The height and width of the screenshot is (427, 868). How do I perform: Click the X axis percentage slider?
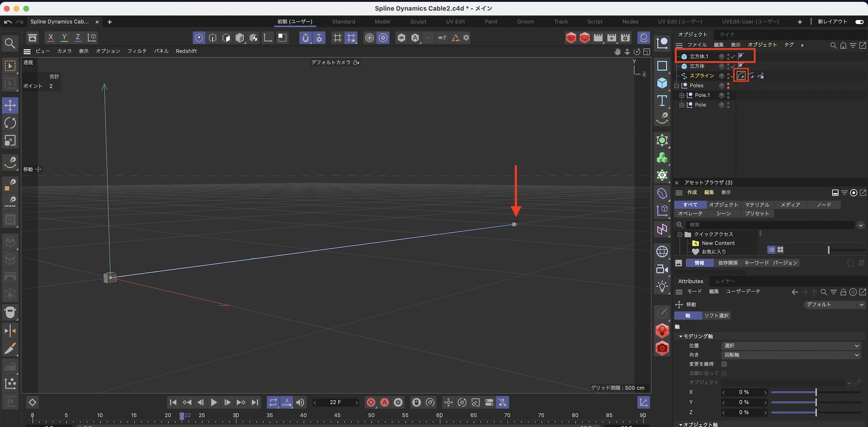pos(815,392)
